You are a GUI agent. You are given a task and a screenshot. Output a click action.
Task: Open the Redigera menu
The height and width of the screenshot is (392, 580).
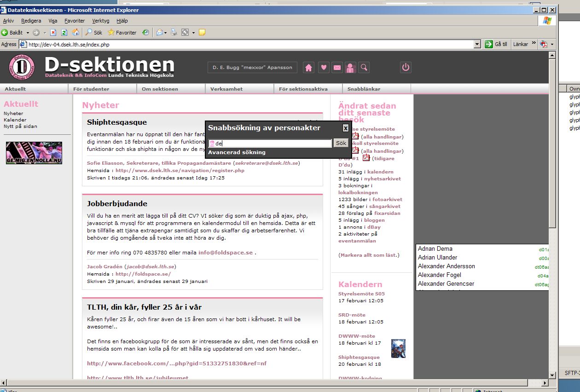pos(31,21)
